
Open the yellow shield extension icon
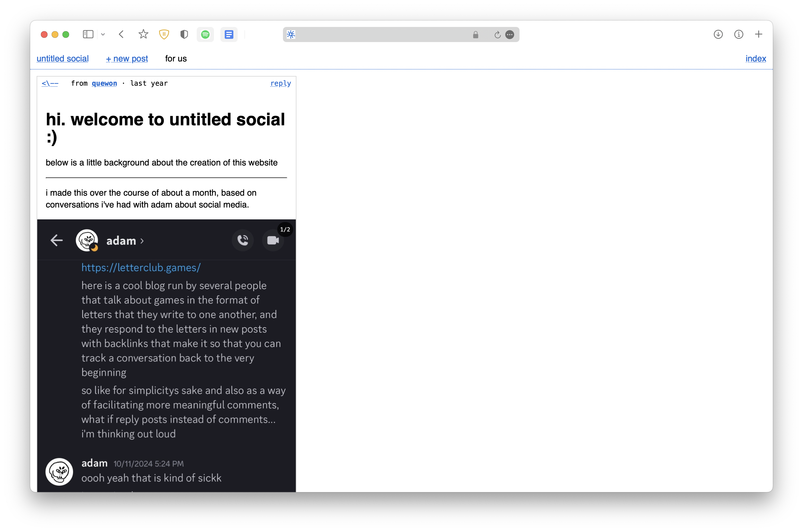point(164,34)
